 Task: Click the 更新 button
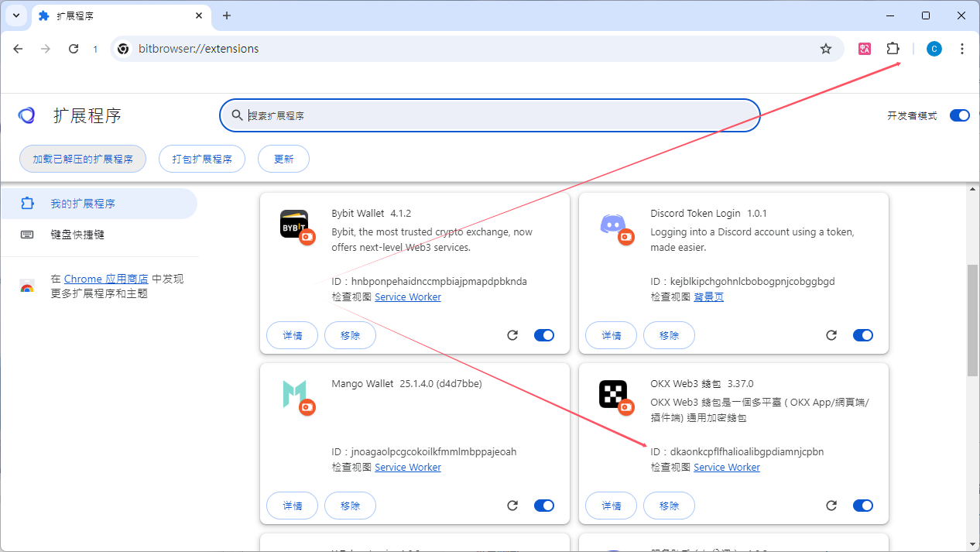click(284, 159)
